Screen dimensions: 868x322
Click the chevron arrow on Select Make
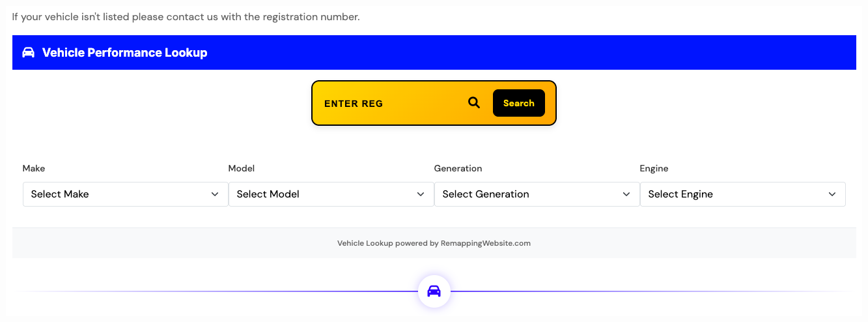click(215, 194)
